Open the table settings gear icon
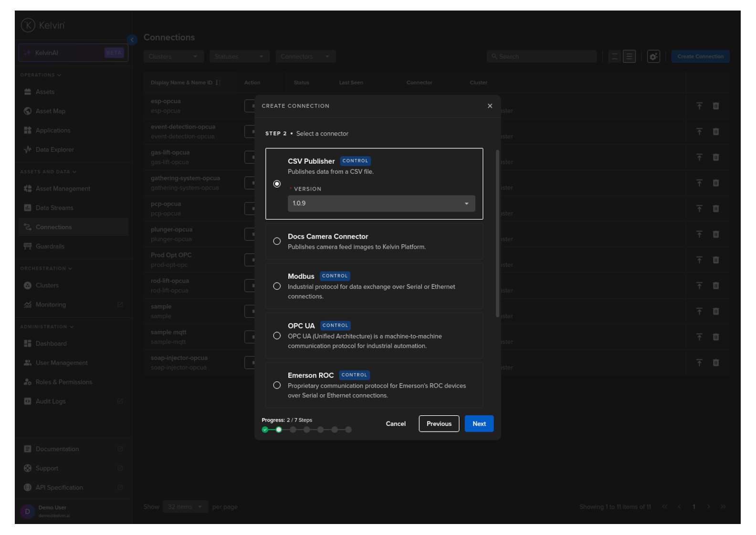The width and height of the screenshot is (756, 535). 653,56
